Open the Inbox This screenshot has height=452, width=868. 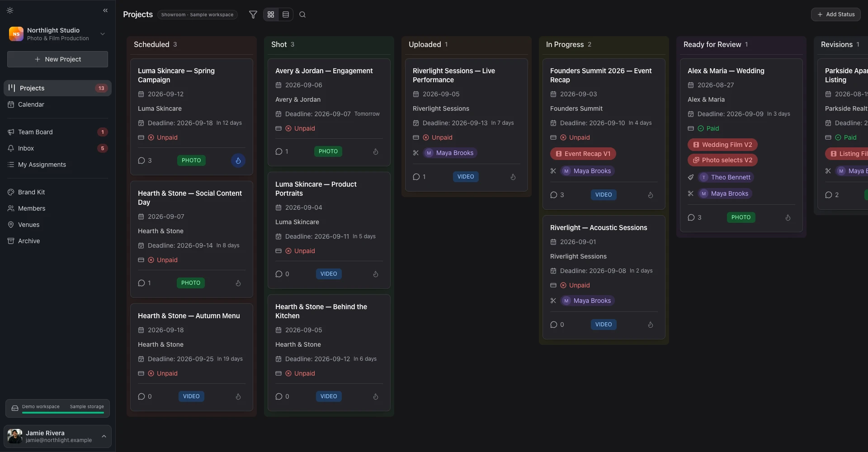(x=57, y=148)
